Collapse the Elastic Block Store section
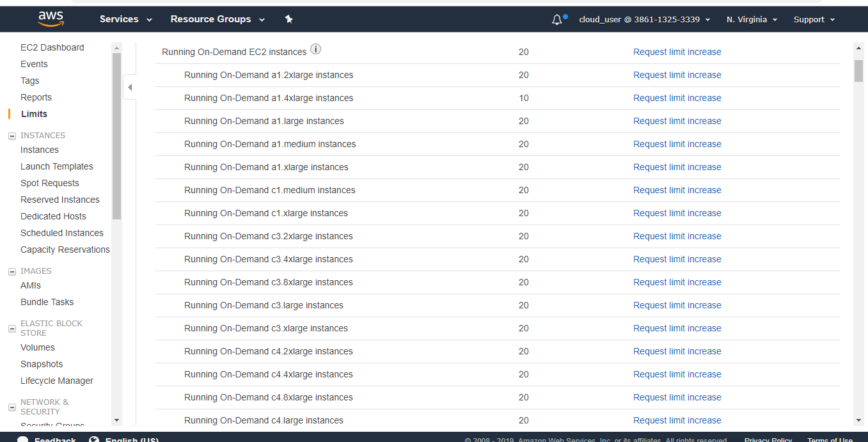Screen dimensions: 868x442 (x=12, y=328)
